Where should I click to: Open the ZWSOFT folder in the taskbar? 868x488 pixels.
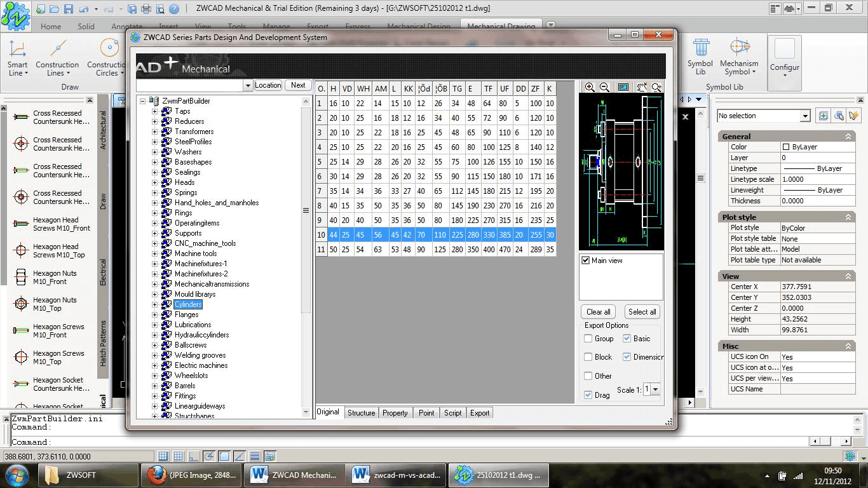(x=89, y=475)
